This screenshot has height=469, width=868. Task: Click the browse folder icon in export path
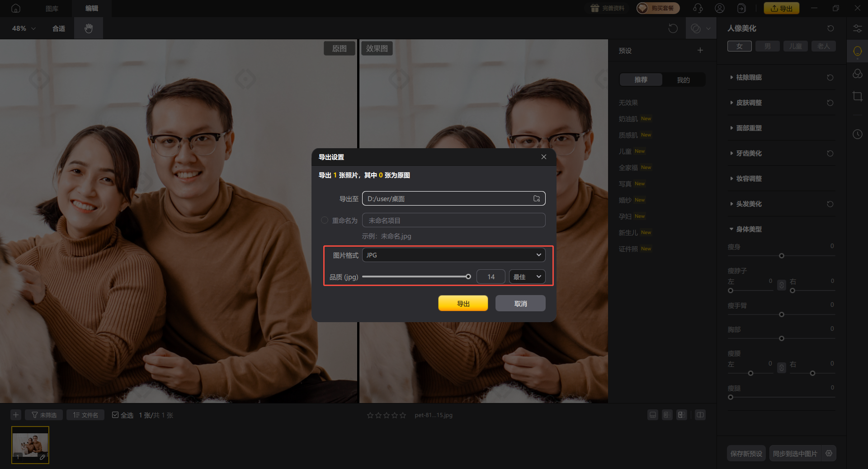[537, 199]
